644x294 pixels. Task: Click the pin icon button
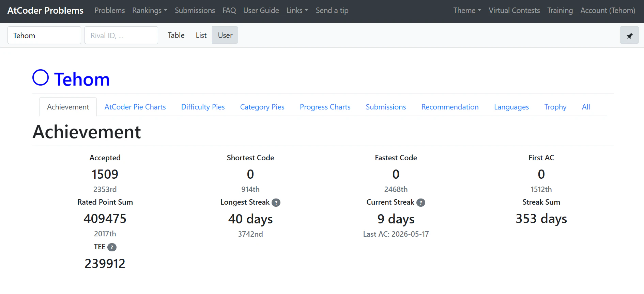(x=629, y=35)
